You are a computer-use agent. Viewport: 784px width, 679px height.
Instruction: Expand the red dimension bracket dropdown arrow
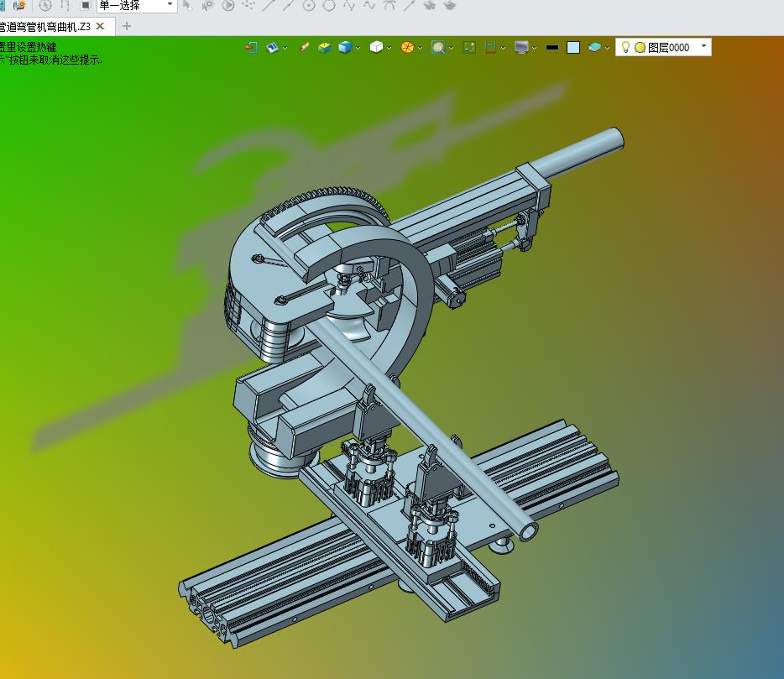click(x=503, y=48)
